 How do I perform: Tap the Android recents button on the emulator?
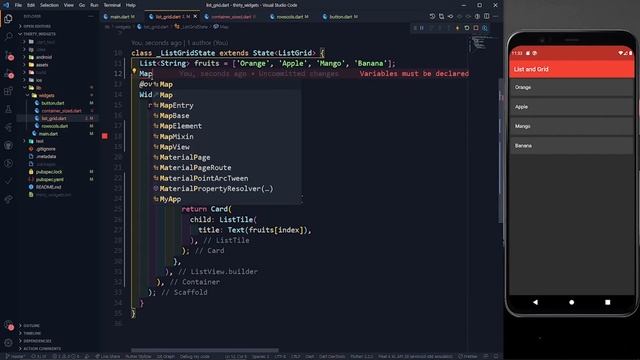[x=607, y=302]
